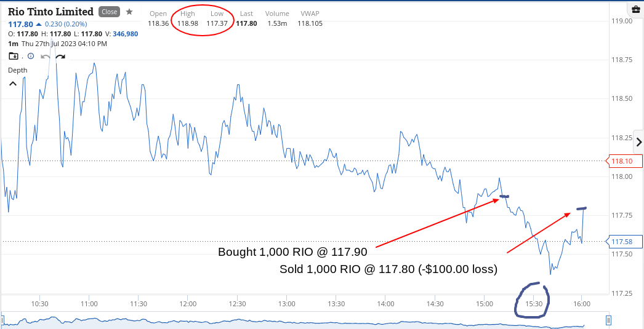Click the H: 117.80 bar high value
The width and height of the screenshot is (644, 329).
(x=60, y=34)
